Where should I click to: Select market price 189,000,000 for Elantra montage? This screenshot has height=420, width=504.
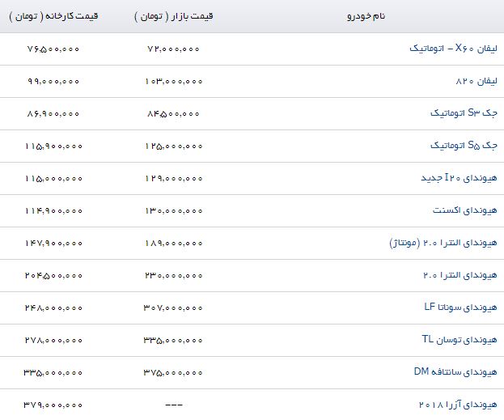coord(174,243)
